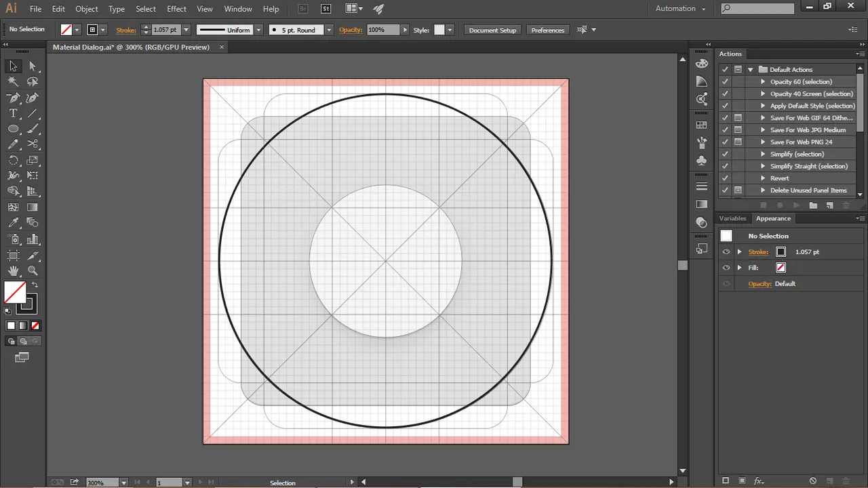The height and width of the screenshot is (488, 868).
Task: Open the Stroke panel lines icon
Action: (702, 186)
